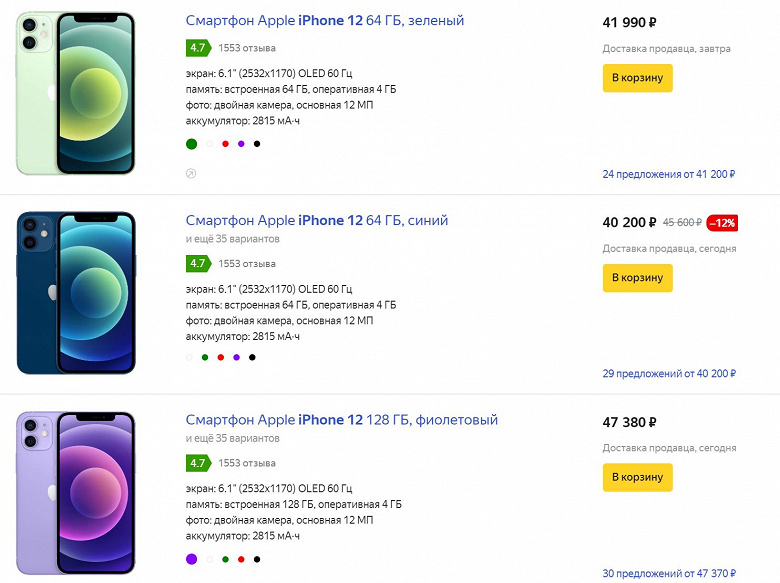Viewport: 780px width, 583px height.
Task: Open the '24 предложения от 41 200 ₽' link
Action: click(x=668, y=174)
